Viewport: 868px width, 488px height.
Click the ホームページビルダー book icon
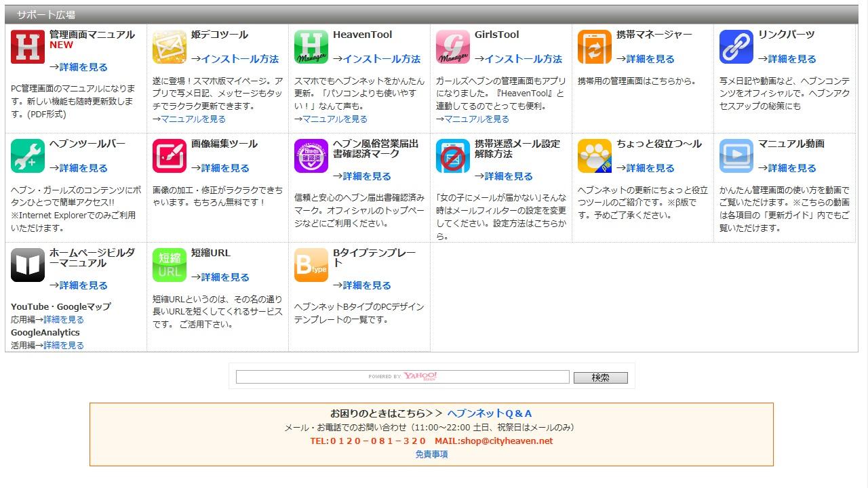point(28,265)
